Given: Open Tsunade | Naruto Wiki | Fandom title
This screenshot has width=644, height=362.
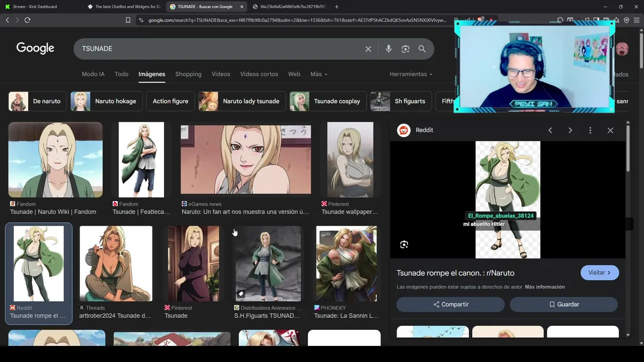Looking at the screenshot, I should pyautogui.click(x=53, y=212).
